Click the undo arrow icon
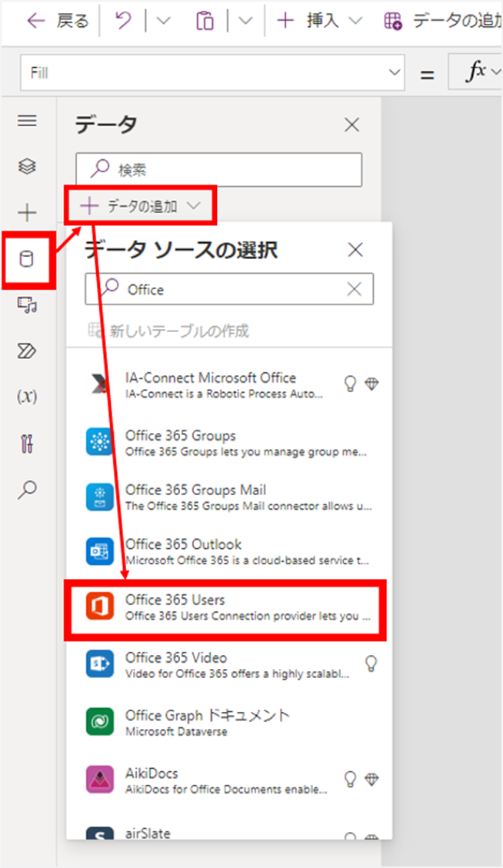Image resolution: width=503 pixels, height=868 pixels. 123,21
